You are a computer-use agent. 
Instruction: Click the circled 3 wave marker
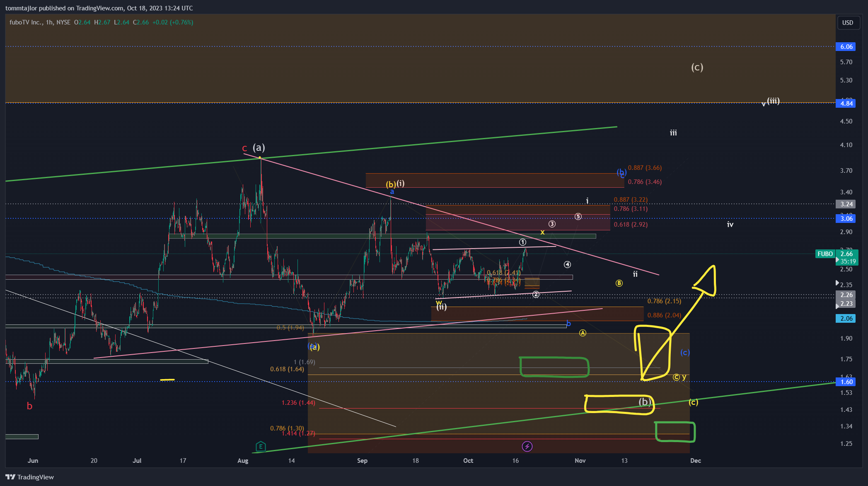552,224
